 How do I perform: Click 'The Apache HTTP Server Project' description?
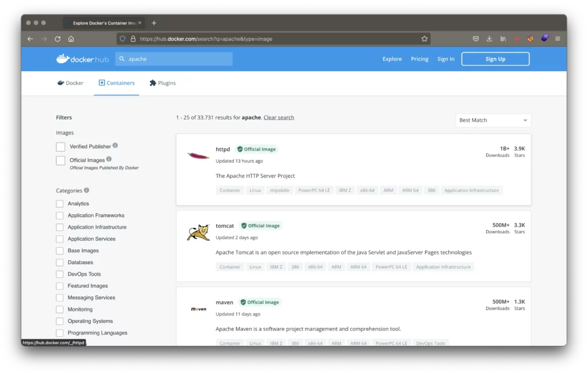click(x=255, y=176)
